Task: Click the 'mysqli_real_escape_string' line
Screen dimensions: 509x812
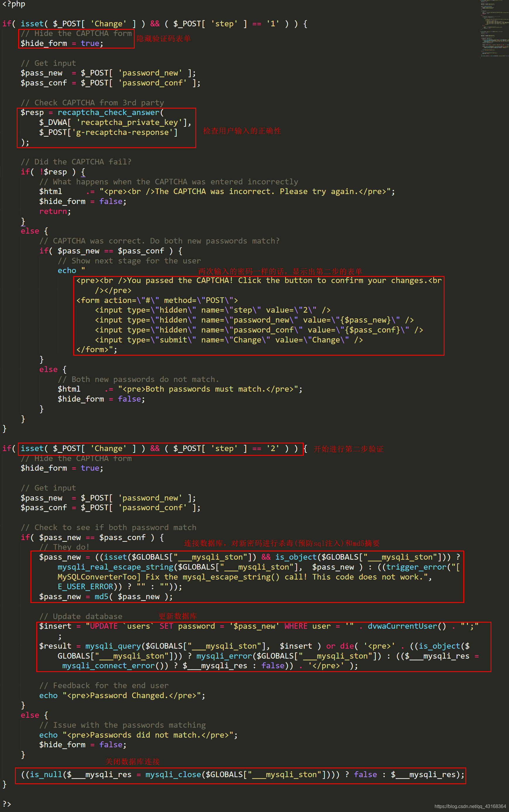Action: tap(259, 567)
